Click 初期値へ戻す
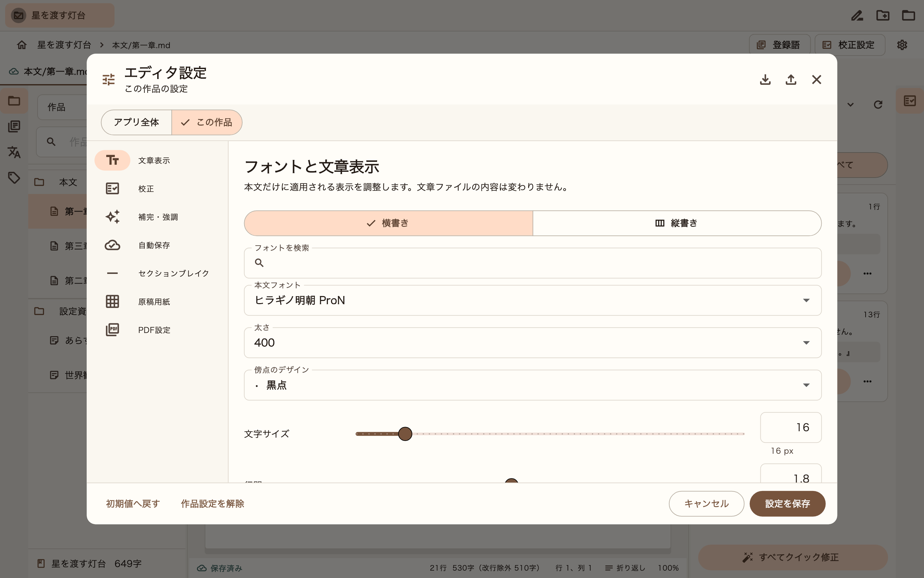This screenshot has width=924, height=578. click(133, 504)
